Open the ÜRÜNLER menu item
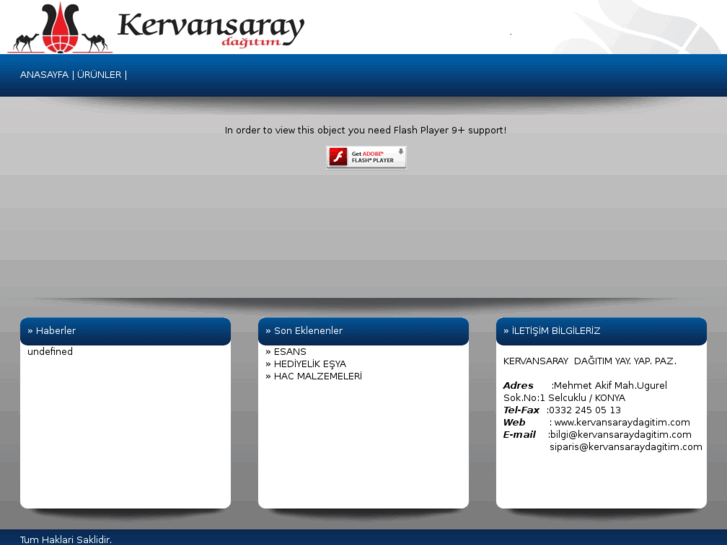Image resolution: width=727 pixels, height=545 pixels. coord(99,75)
